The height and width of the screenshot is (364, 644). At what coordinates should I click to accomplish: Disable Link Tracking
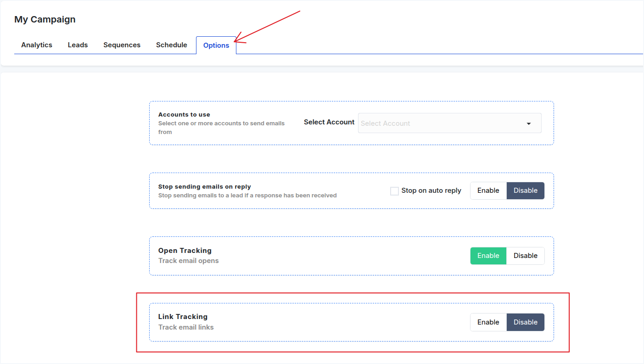525,322
